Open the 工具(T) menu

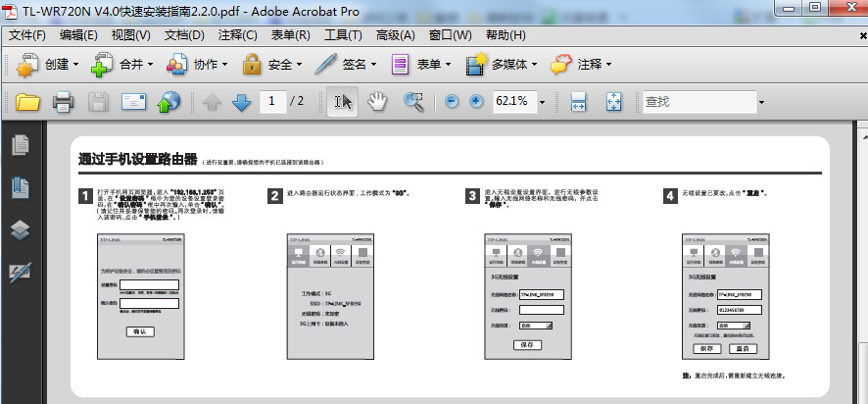(x=343, y=35)
